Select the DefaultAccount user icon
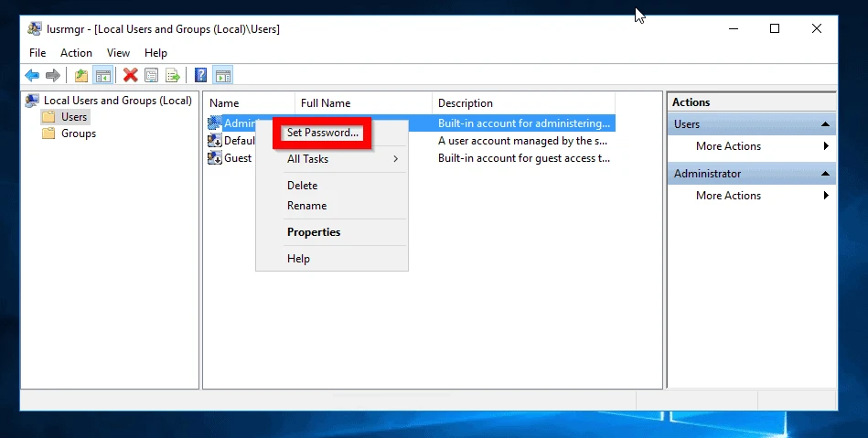The image size is (868, 438). (x=215, y=141)
